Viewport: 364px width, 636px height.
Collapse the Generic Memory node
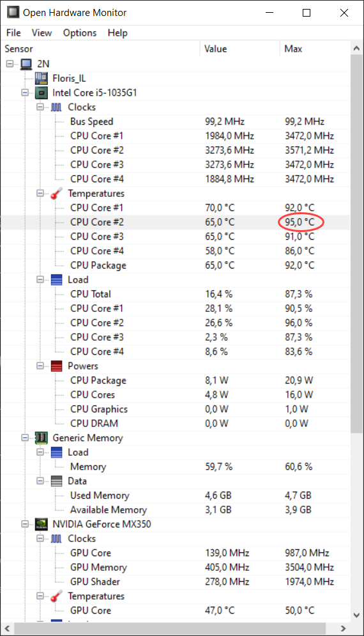(x=25, y=438)
